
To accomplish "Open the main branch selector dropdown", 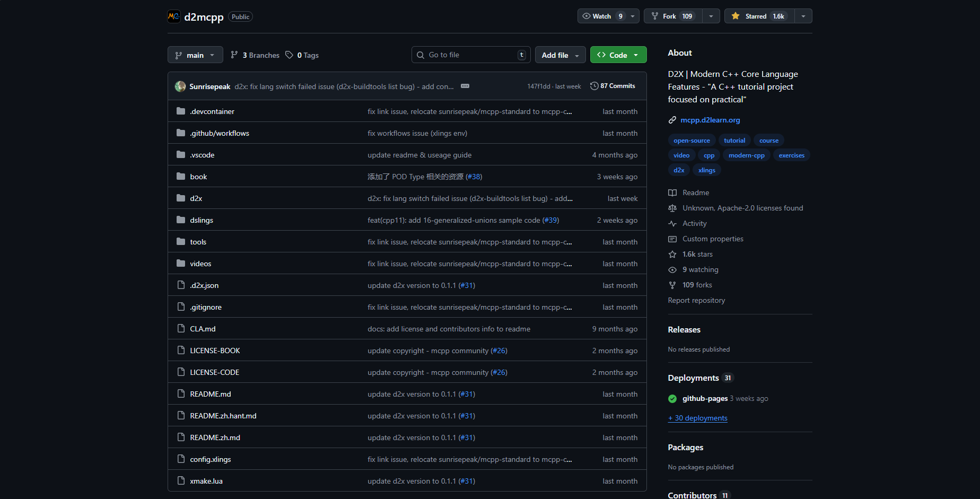I will [x=195, y=55].
